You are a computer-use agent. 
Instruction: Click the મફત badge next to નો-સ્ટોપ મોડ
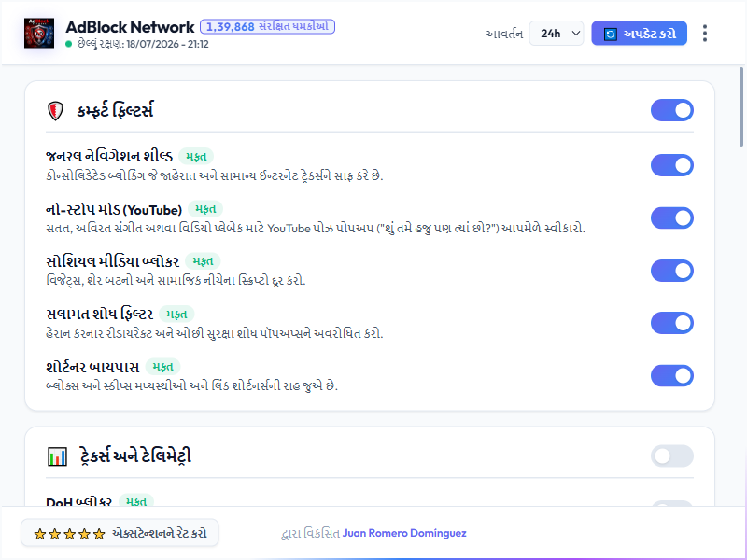coord(204,209)
